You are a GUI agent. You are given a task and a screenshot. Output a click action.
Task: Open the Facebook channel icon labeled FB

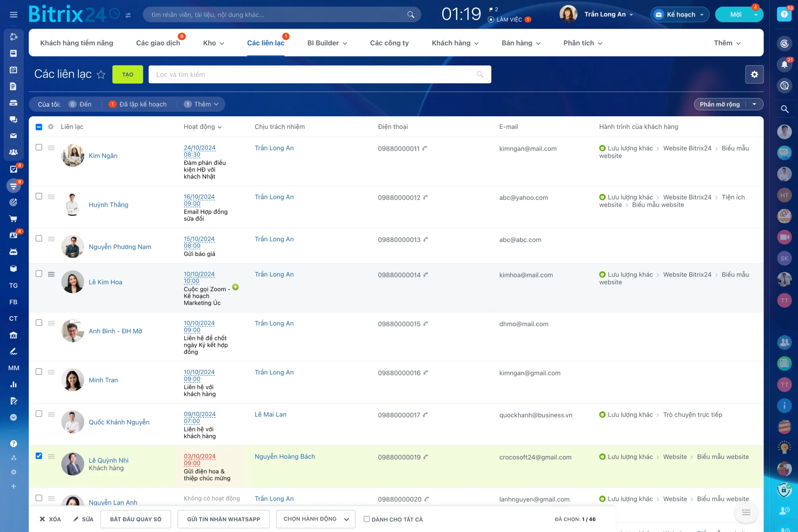point(13,302)
